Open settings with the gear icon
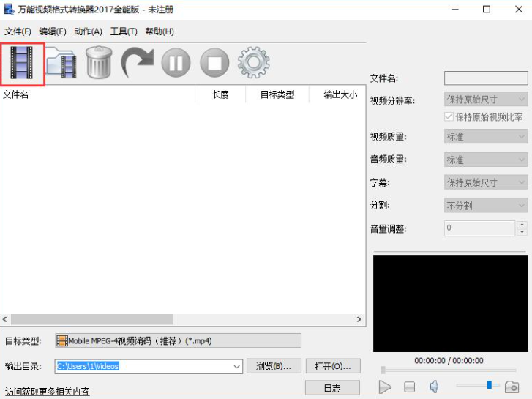Screen dimensions: 532x399 tap(254, 62)
